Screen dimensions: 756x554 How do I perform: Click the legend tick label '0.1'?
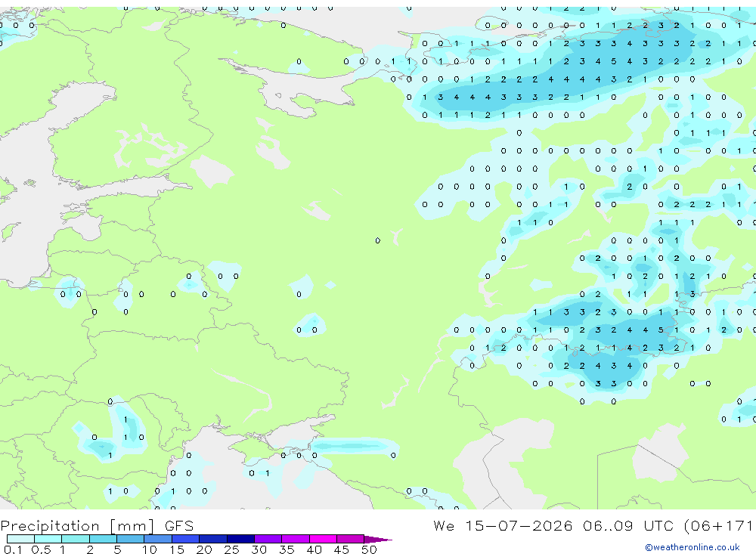click(x=13, y=549)
